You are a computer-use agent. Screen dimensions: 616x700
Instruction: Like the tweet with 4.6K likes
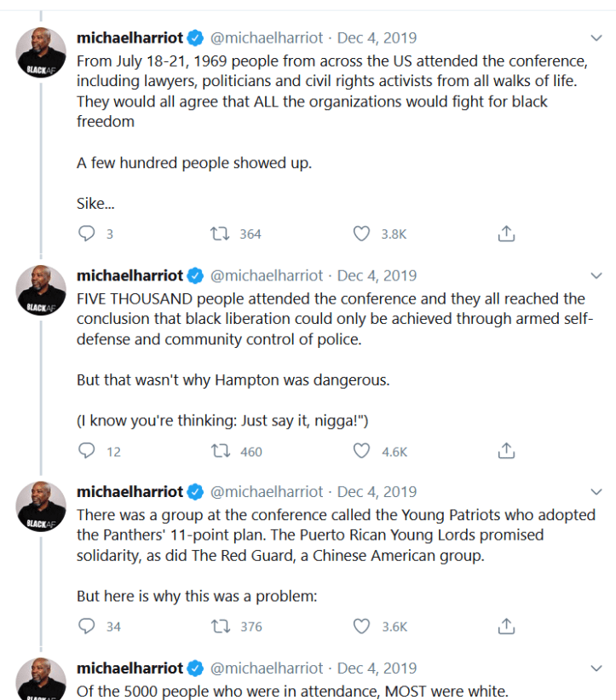pos(362,451)
